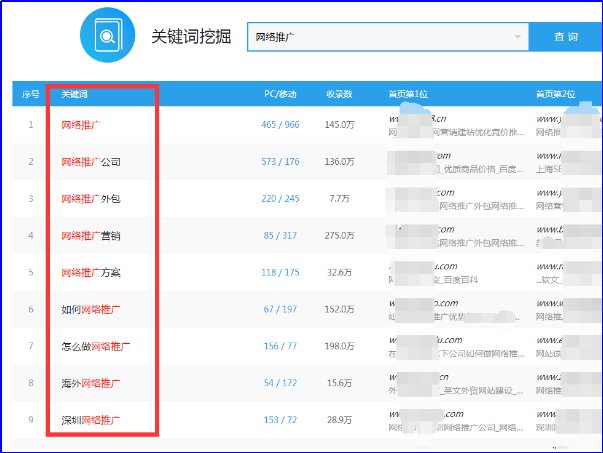Viewport: 603px width, 453px height.
Task: Click the keyword mining search logo icon
Action: coord(107,35)
